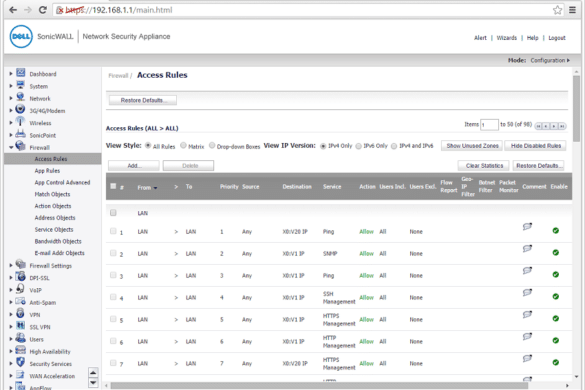Expand the VPN tree section

coord(11,315)
